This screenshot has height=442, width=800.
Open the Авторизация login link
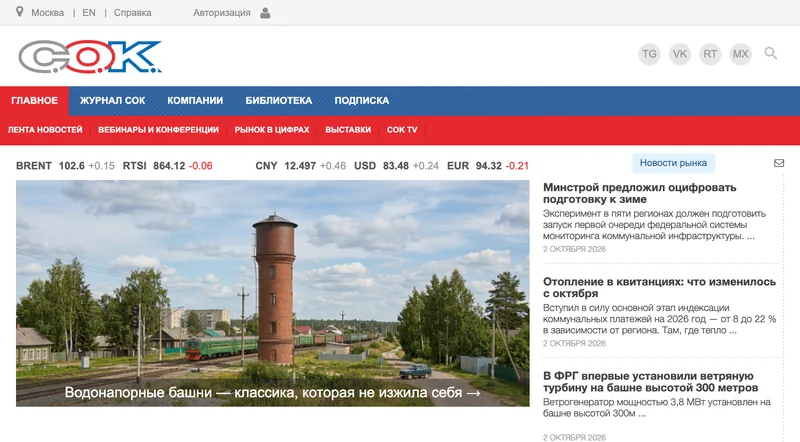[x=221, y=13]
